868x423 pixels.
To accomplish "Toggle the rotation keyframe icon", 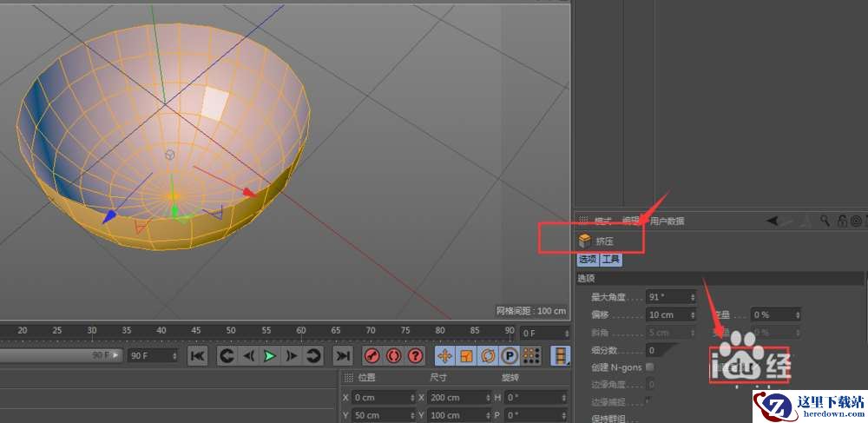I will pos(487,356).
